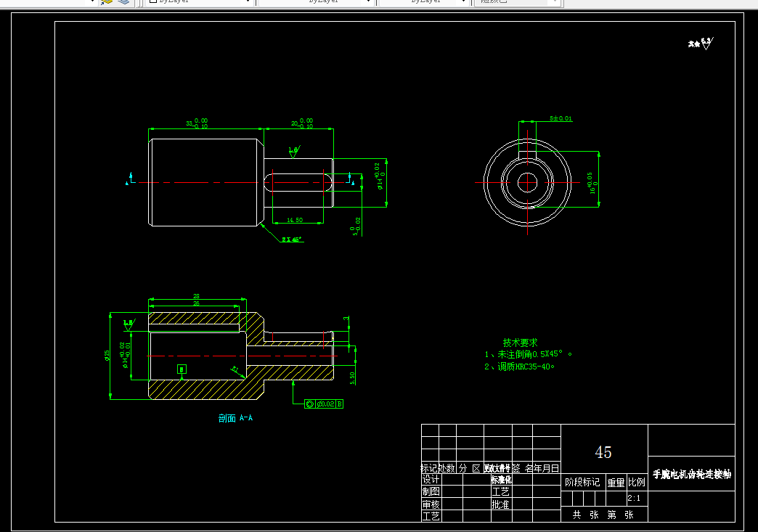The height and width of the screenshot is (532, 758).
Task: Select left section arrow marker A
Action: [131, 179]
